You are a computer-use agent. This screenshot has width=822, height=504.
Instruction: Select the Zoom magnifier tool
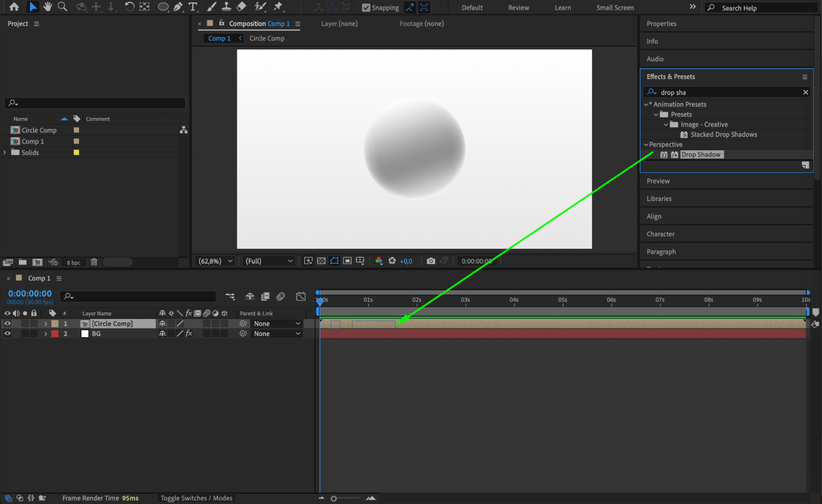[x=63, y=7]
